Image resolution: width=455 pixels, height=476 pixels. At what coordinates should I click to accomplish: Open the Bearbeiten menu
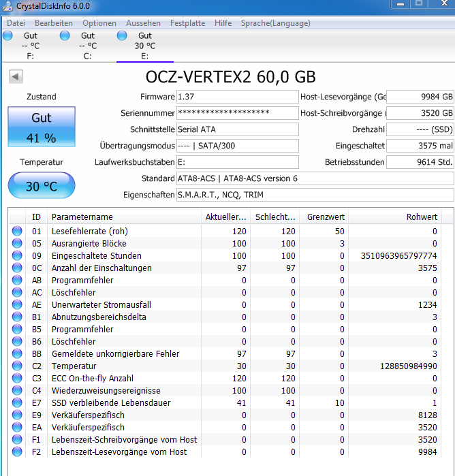tap(54, 23)
